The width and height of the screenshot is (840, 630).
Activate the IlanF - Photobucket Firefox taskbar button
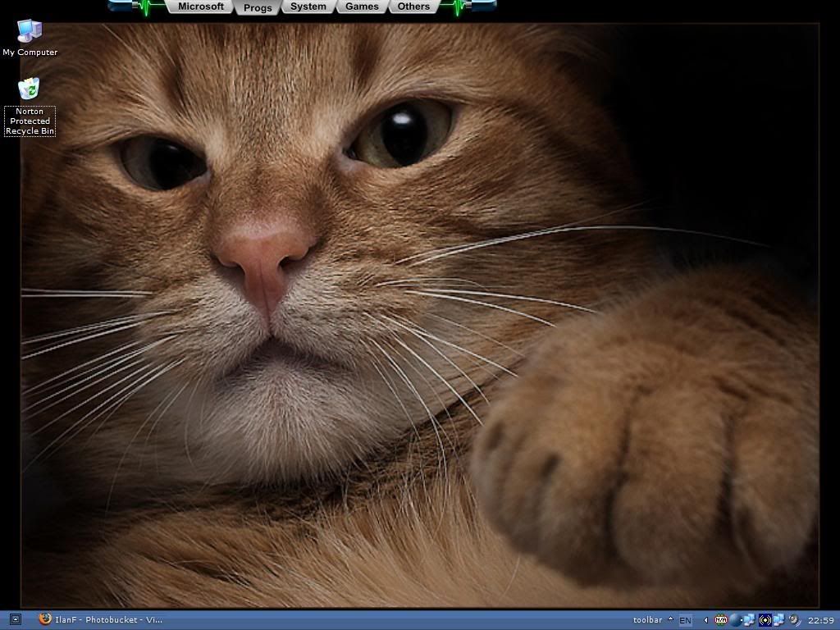pos(101,620)
